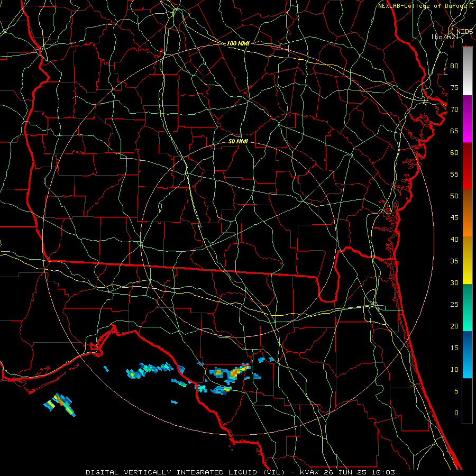Click the "DIGITAL VERTICALLY INTEGRATED LIQUID (VIL)" product title
Screen dimensions: 476x476
click(x=186, y=472)
